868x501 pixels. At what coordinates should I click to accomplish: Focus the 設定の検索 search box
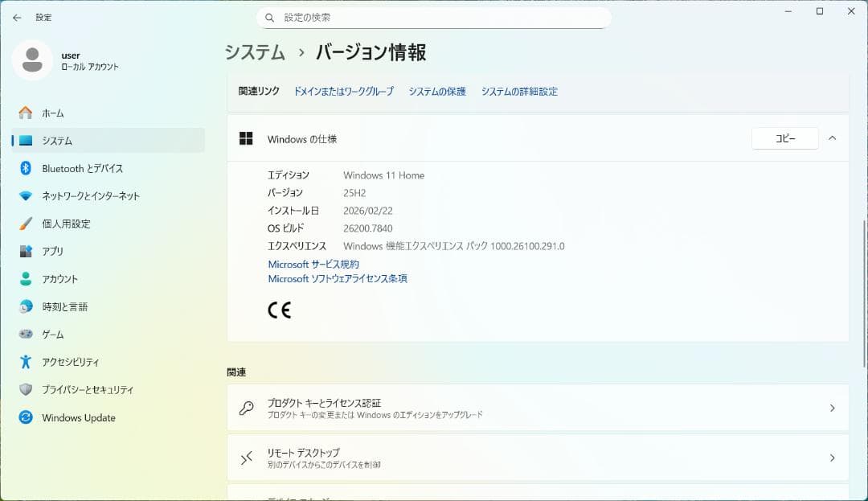coord(434,18)
